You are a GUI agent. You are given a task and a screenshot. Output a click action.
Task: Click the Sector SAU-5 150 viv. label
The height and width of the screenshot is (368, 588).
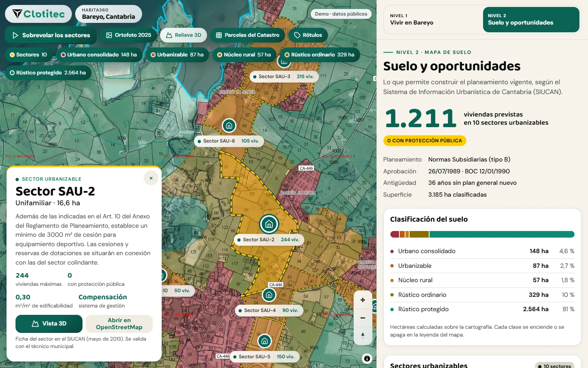pyautogui.click(x=264, y=357)
